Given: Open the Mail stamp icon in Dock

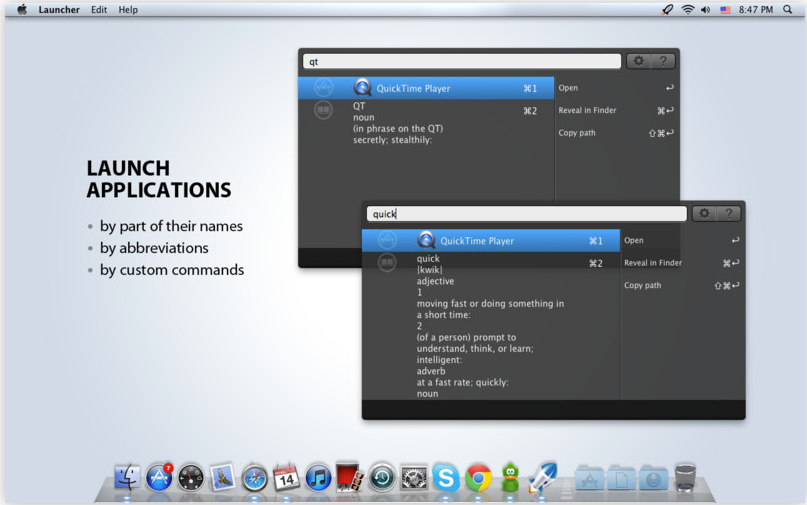Looking at the screenshot, I should (x=223, y=477).
